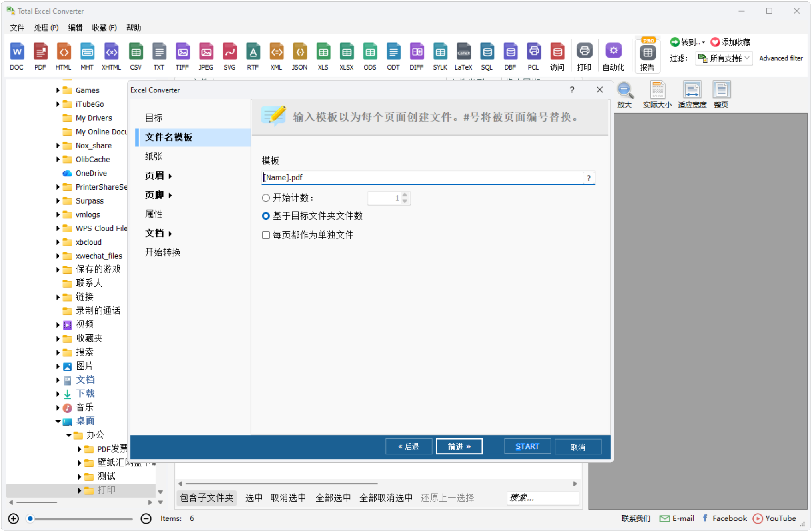The image size is (812, 532).
Task: Collapse the 桌面 tree node
Action: 58,422
